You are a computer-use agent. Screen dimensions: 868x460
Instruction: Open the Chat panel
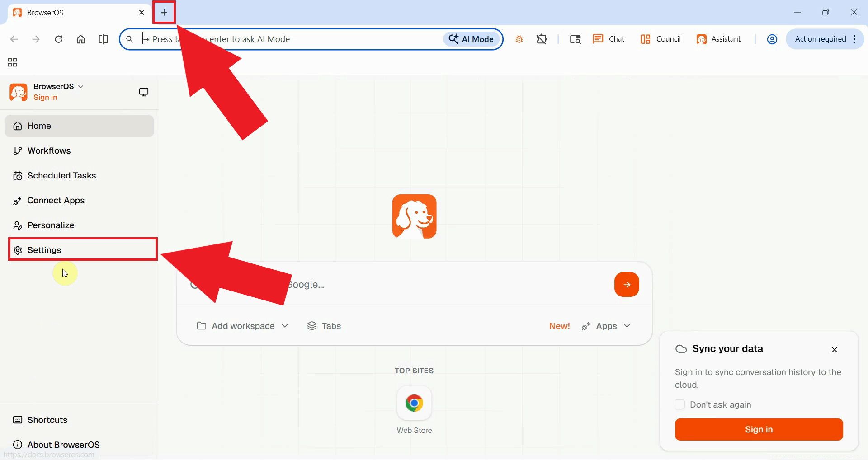click(x=609, y=39)
